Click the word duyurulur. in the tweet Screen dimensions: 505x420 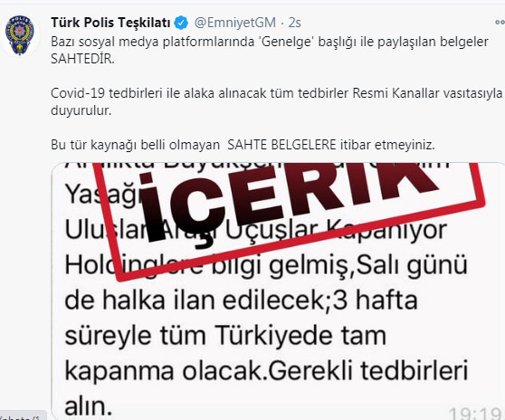(x=81, y=110)
